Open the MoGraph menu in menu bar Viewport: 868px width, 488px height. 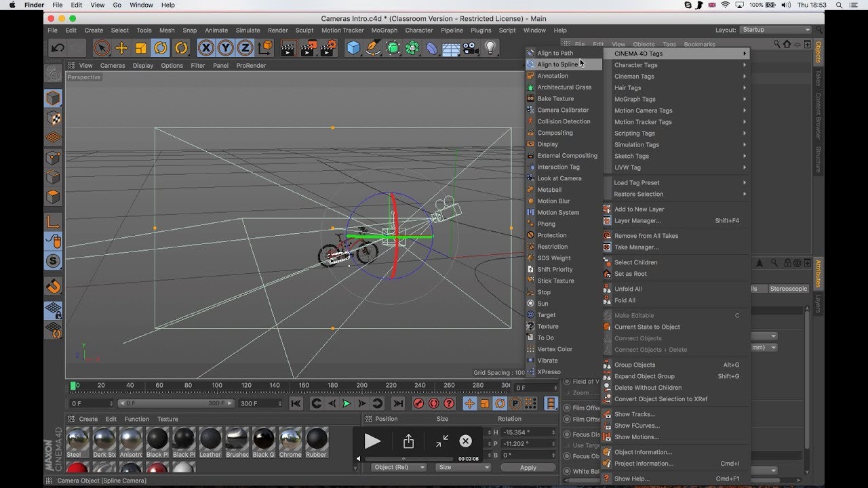pos(384,30)
